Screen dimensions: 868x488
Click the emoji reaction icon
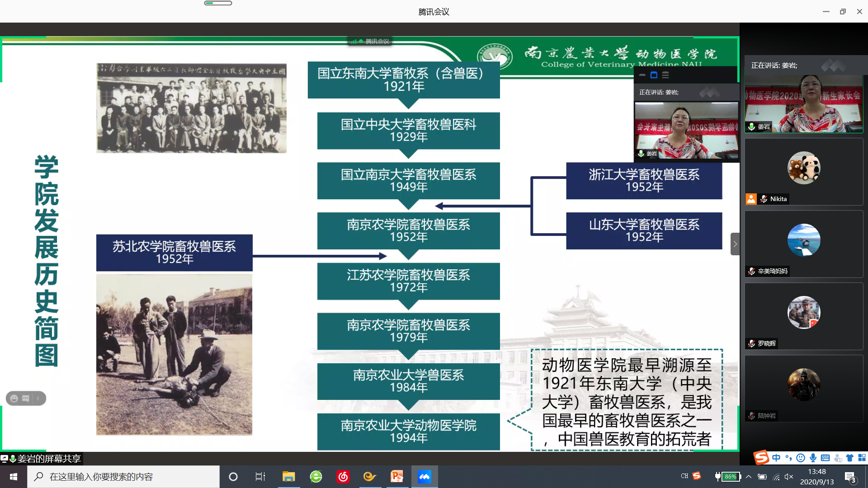[14, 398]
